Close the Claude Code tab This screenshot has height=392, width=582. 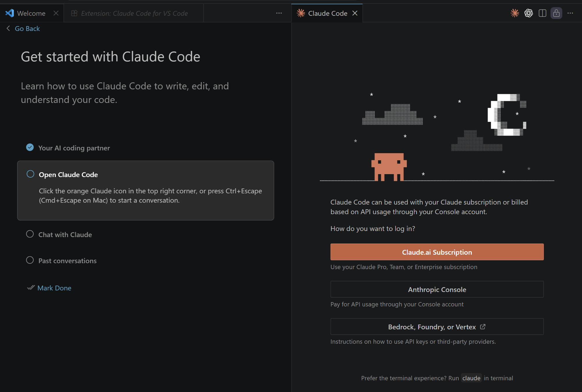355,13
